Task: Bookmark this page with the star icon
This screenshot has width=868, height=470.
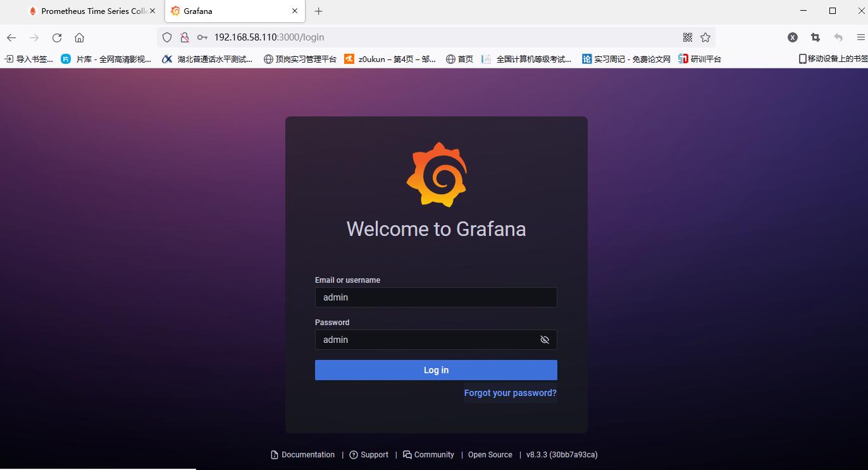Action: pyautogui.click(x=705, y=37)
